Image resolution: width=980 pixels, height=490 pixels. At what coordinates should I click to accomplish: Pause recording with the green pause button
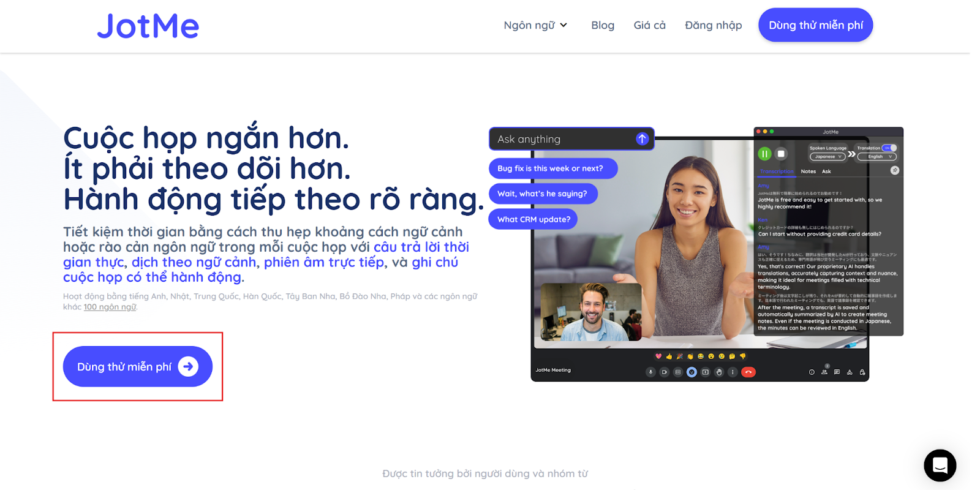(764, 154)
